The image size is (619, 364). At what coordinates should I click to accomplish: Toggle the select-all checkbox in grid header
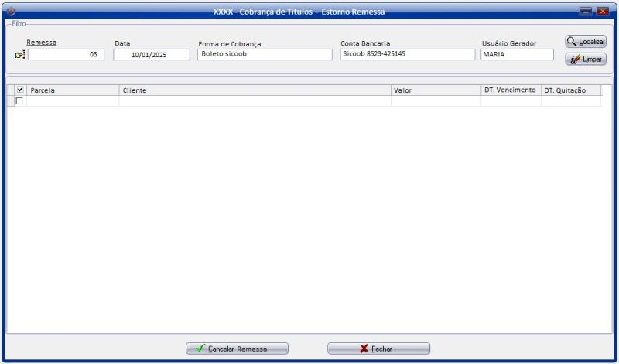coord(20,90)
